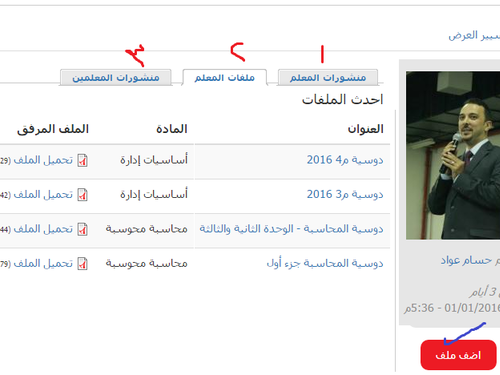
Task: Click PDF icon in دوسية المحاسبة جزء أول row
Action: pos(82,264)
